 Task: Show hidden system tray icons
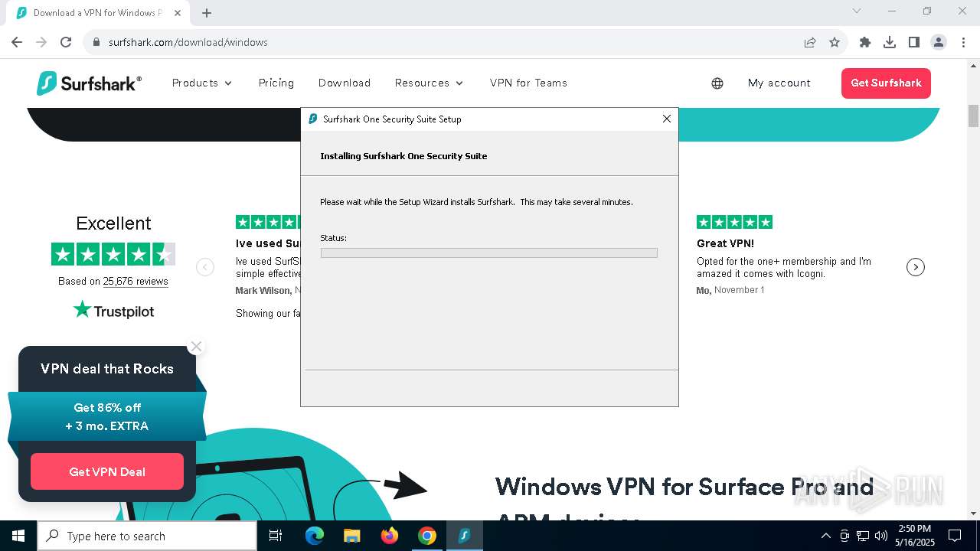(x=825, y=536)
